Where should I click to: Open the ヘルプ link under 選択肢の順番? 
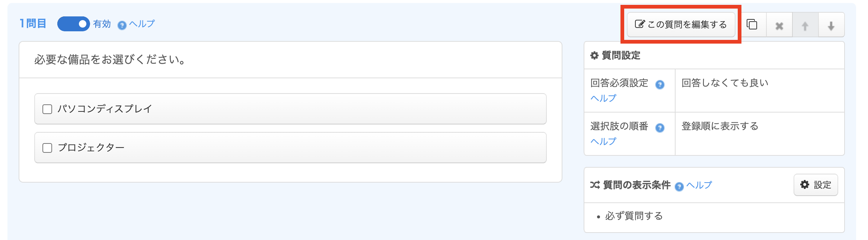pyautogui.click(x=603, y=141)
